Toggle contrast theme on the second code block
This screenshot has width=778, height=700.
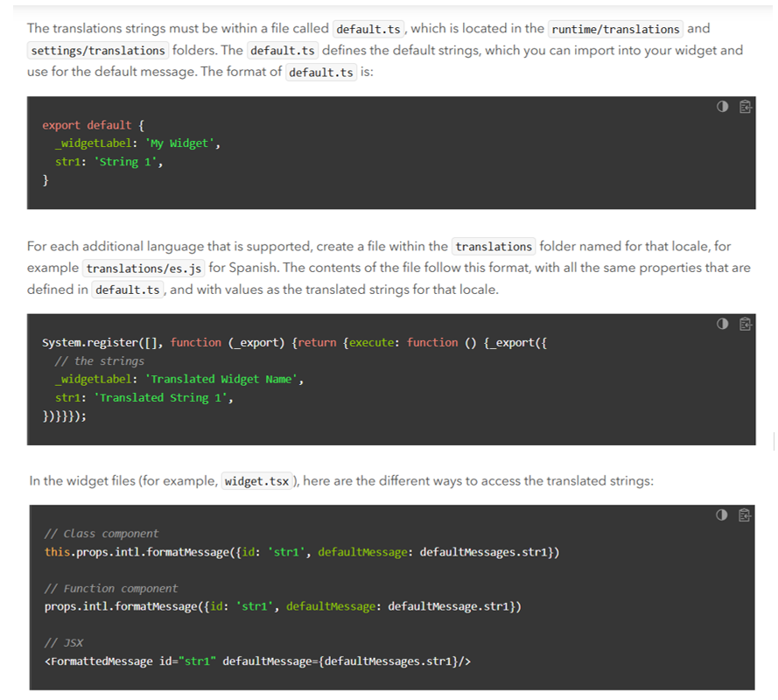722,323
